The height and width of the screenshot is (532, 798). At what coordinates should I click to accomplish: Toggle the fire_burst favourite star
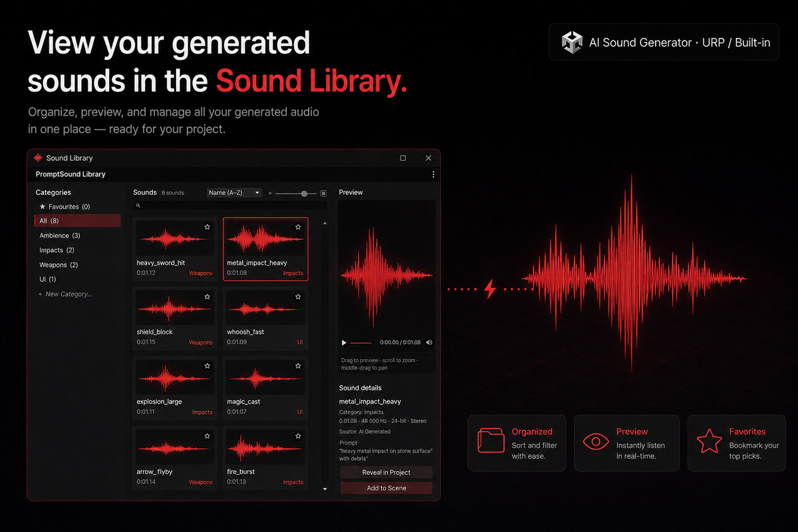[298, 436]
